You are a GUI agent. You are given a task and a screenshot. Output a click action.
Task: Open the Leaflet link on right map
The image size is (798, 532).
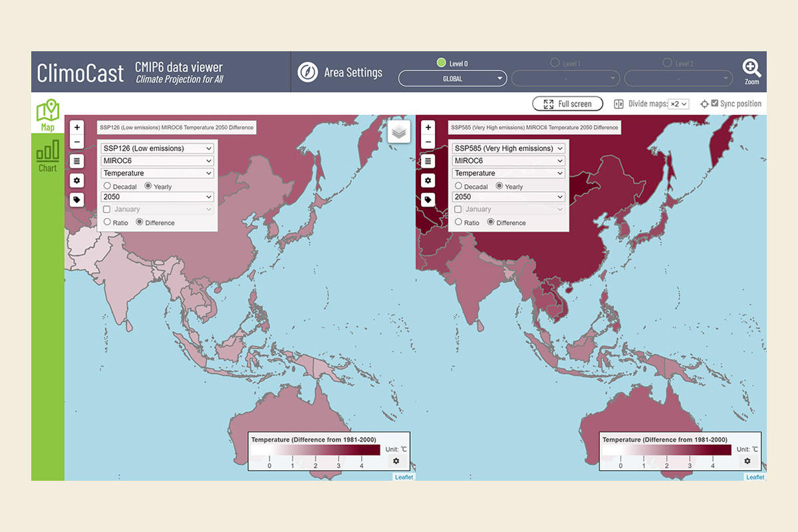pos(755,477)
